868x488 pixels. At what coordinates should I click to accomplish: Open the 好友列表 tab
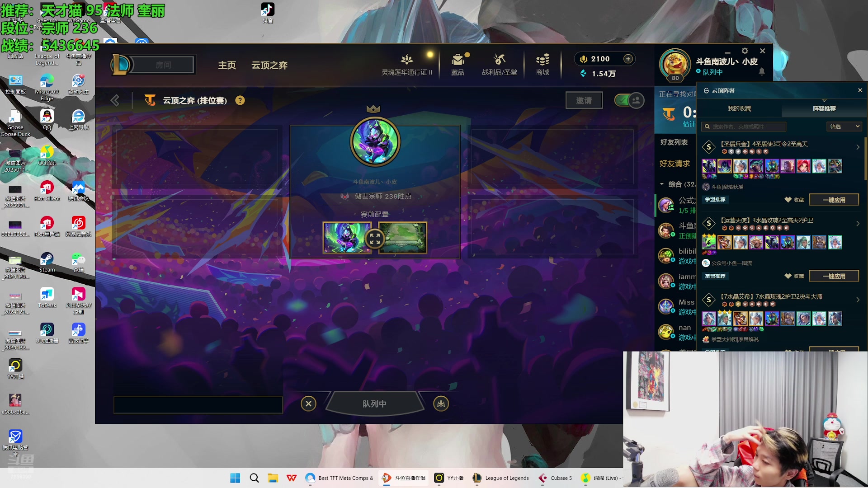[x=674, y=142]
